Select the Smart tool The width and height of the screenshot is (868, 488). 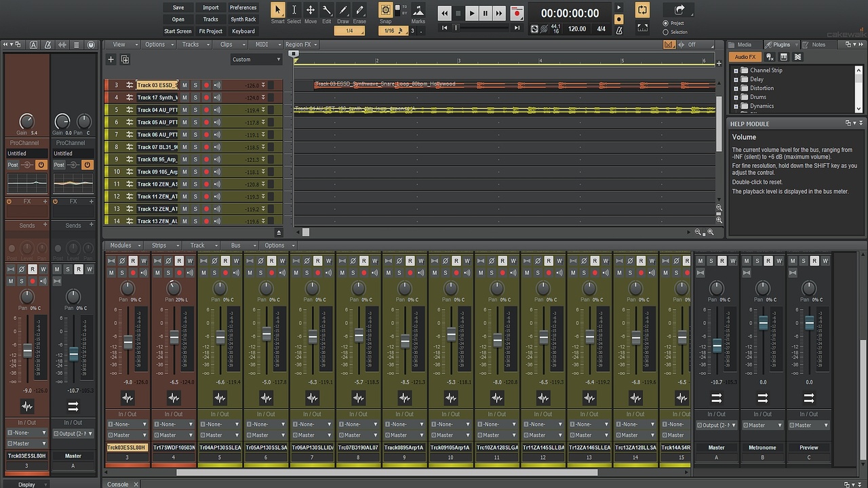[278, 10]
